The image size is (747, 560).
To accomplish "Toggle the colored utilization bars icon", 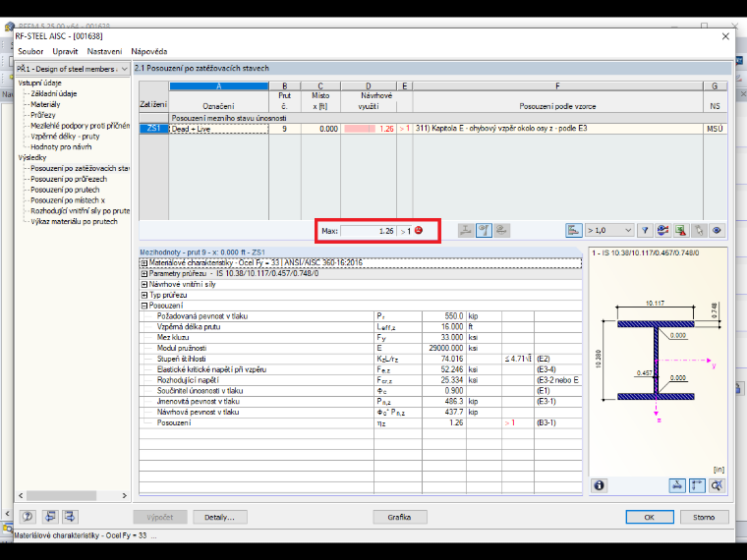I will (573, 231).
